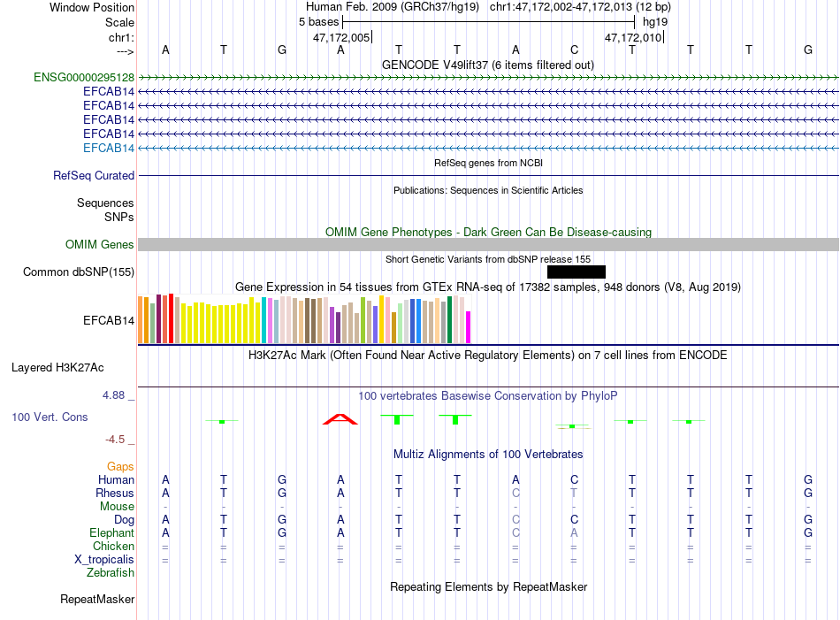Click the Window Position label
The image size is (840, 620).
point(92,7)
